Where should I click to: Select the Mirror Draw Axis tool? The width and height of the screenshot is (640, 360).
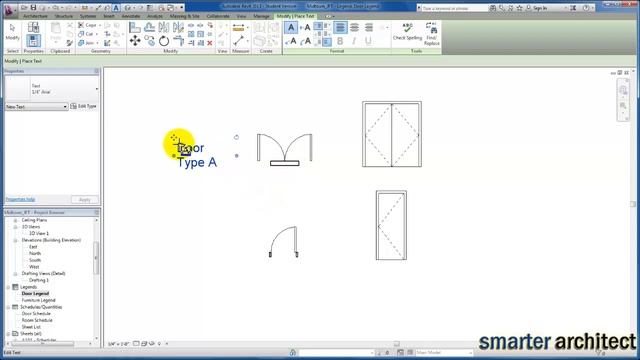tap(178, 27)
